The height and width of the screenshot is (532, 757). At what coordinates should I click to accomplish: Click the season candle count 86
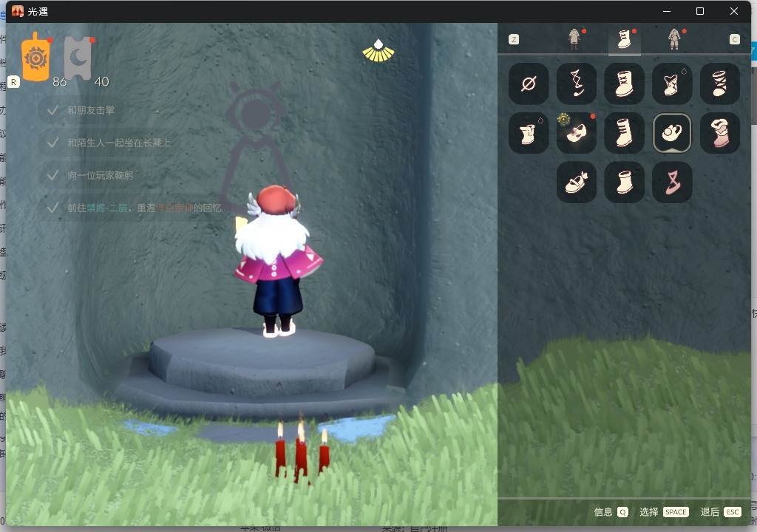click(x=59, y=81)
